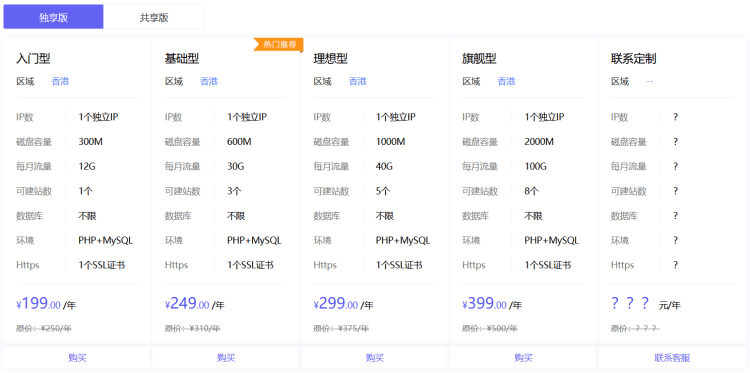Click the ¥399.00 price of 旗舰型

(x=485, y=304)
